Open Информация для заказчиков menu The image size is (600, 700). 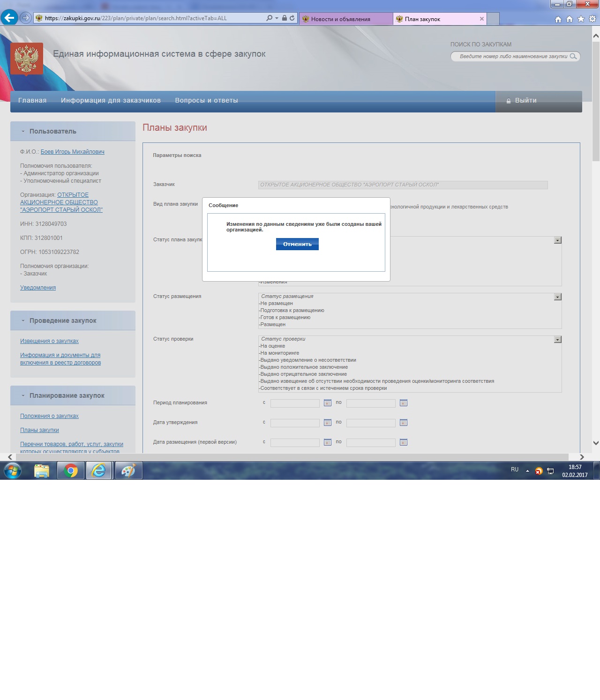point(111,100)
